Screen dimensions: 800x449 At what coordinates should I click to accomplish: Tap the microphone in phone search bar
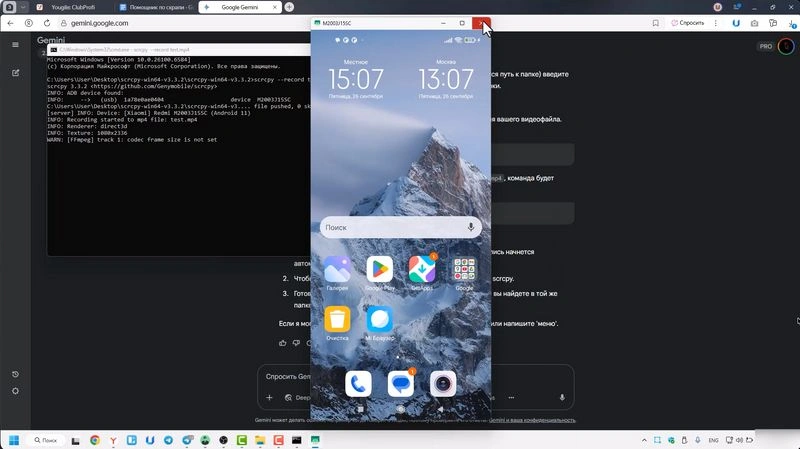[x=471, y=227]
